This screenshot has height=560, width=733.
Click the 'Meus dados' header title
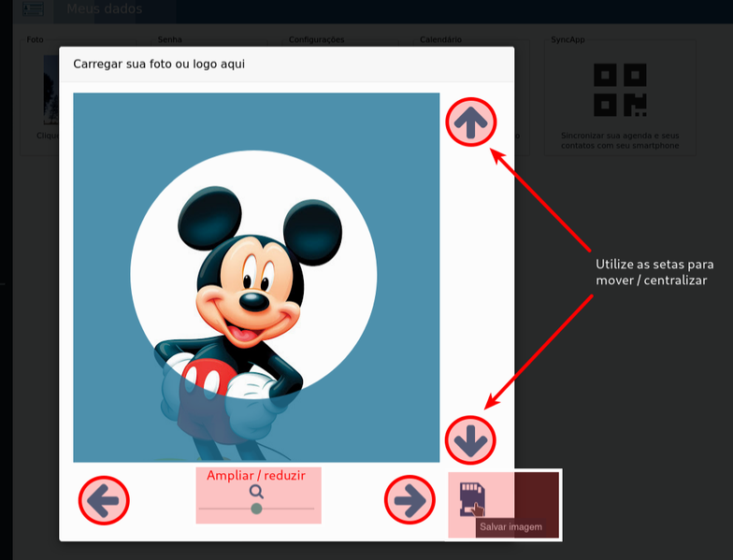pos(105,8)
